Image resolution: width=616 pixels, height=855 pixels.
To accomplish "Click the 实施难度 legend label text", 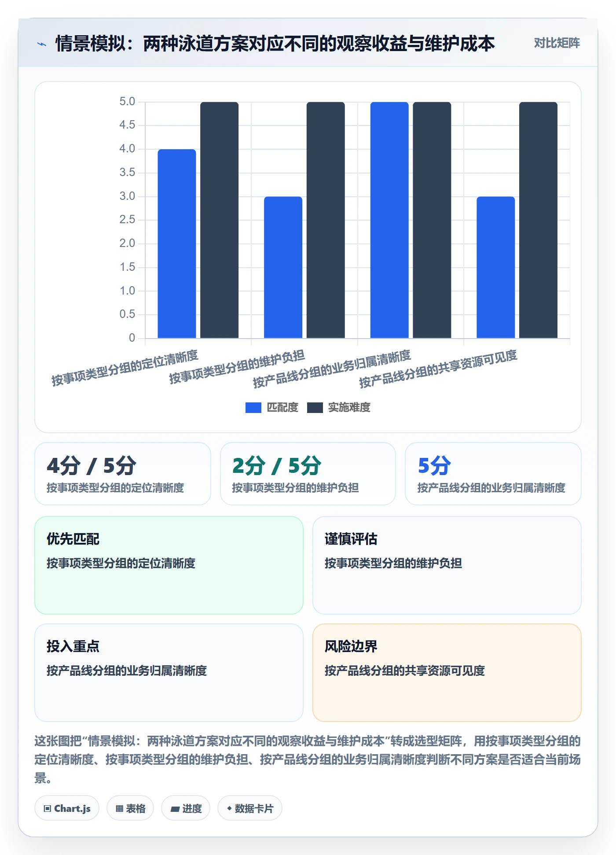I will (x=349, y=408).
